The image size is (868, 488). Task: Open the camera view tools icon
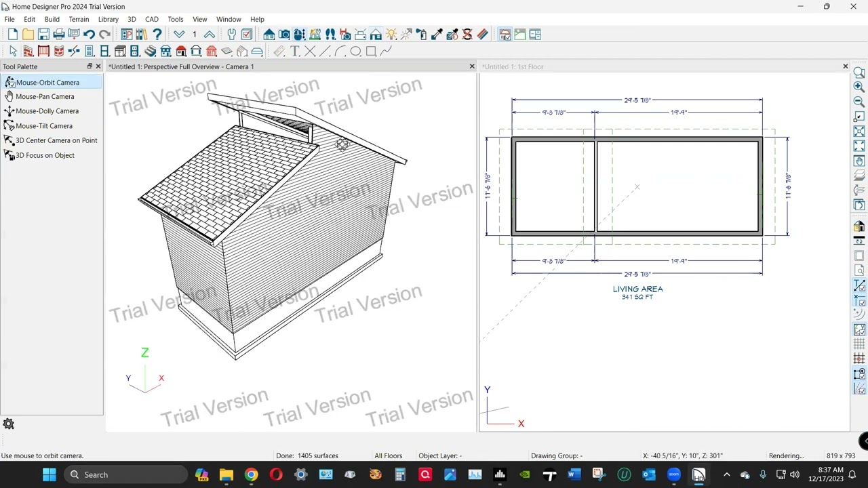point(284,35)
